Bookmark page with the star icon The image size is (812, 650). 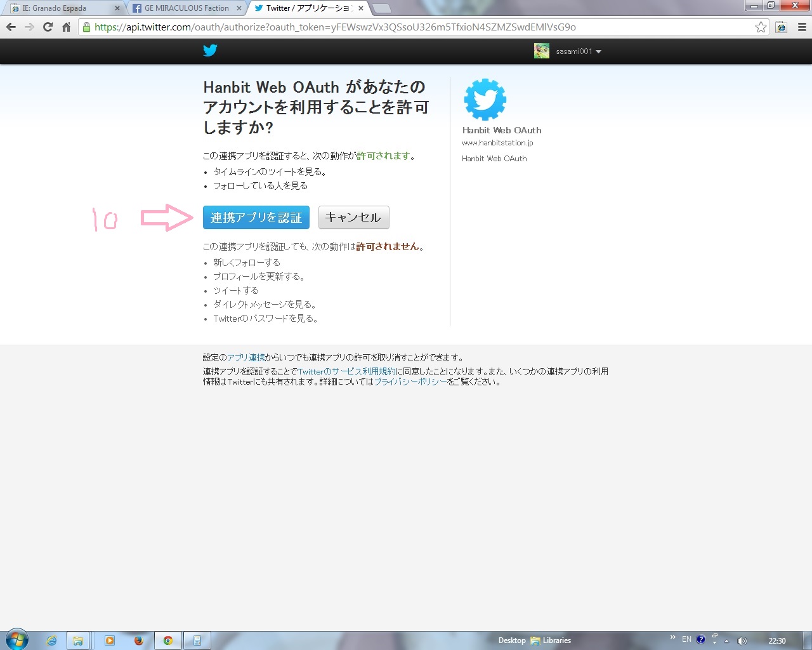pyautogui.click(x=761, y=27)
